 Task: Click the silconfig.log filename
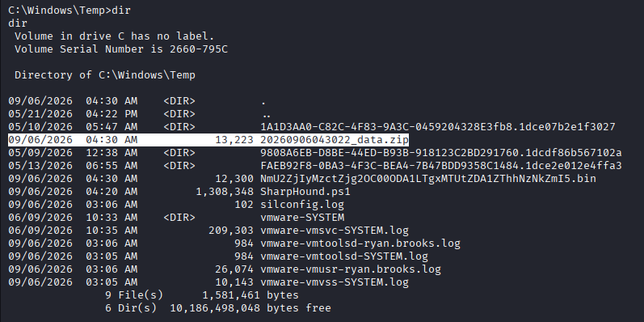tap(302, 205)
